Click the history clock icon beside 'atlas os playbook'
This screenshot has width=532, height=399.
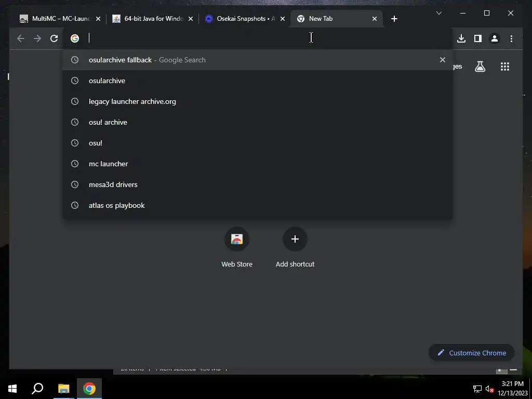coord(75,205)
